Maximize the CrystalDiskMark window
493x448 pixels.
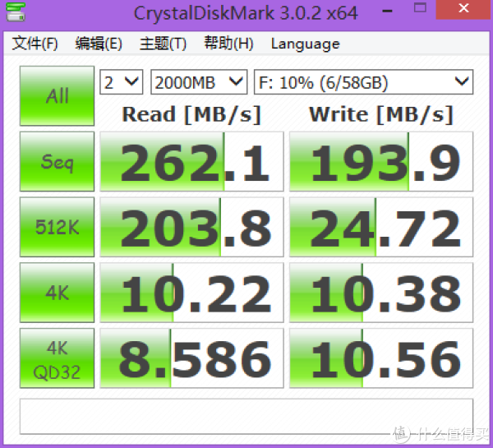point(420,8)
